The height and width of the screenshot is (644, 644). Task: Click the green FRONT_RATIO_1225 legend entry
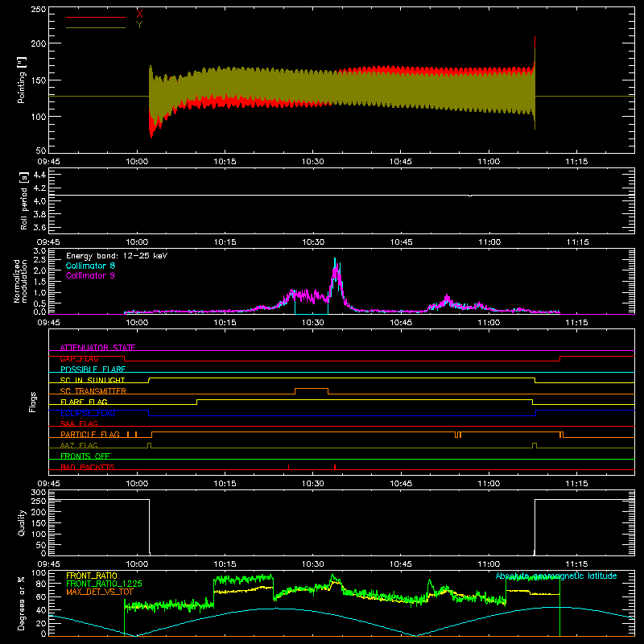pos(104,584)
